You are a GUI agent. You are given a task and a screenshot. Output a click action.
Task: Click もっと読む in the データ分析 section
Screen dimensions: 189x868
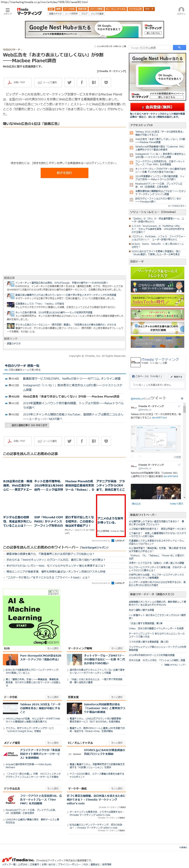[x=53, y=697]
